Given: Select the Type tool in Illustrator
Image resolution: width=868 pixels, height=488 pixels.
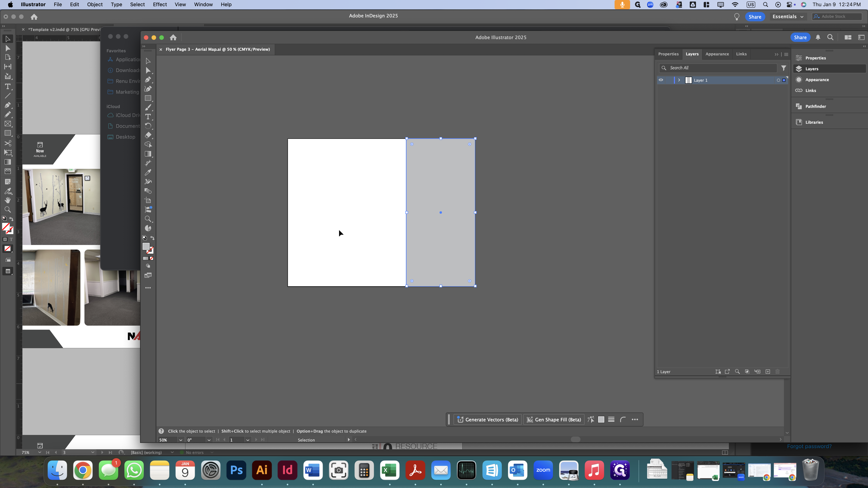Looking at the screenshot, I should tap(148, 117).
